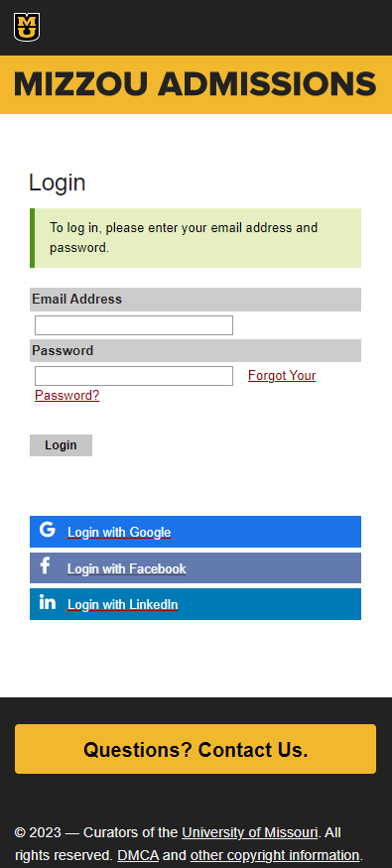Focus the Email Address input field
This screenshot has height=868, width=392.
(134, 325)
